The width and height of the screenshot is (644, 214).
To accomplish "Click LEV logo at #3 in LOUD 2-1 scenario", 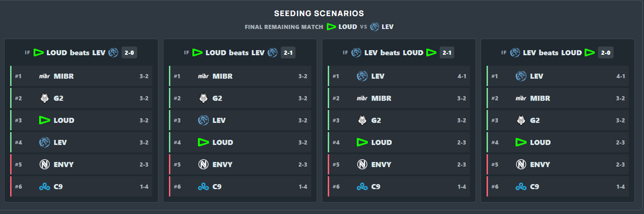I will tap(203, 120).
